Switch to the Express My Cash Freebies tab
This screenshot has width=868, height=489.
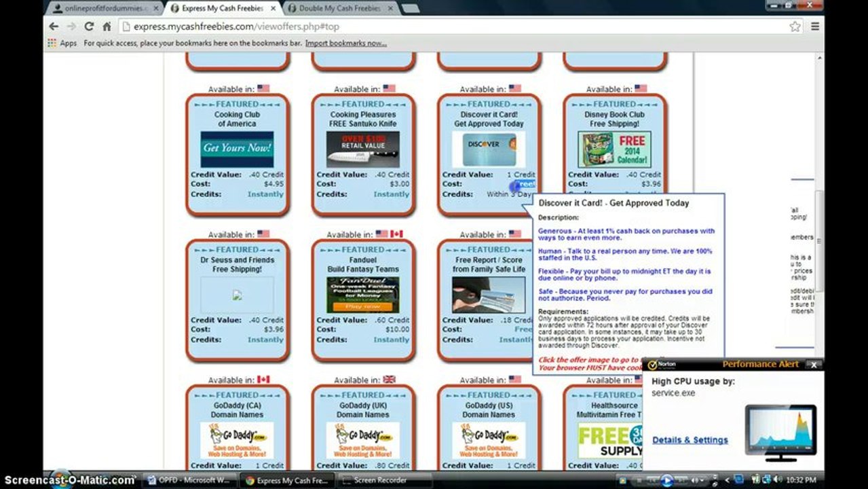pos(222,9)
